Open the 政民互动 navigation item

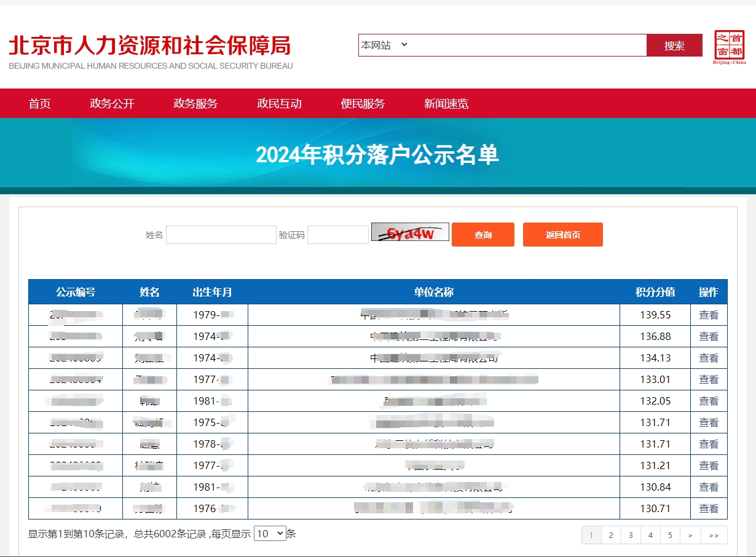(279, 103)
